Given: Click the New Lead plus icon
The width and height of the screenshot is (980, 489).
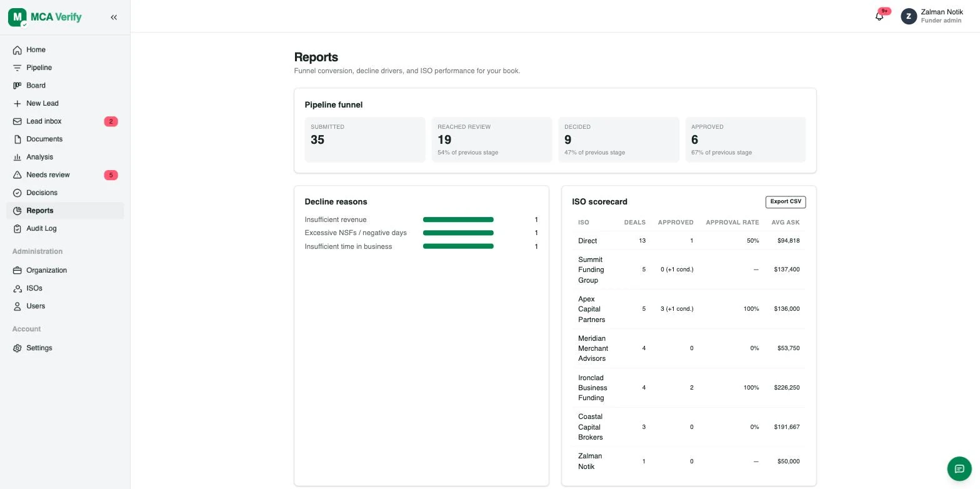Looking at the screenshot, I should [x=17, y=104].
